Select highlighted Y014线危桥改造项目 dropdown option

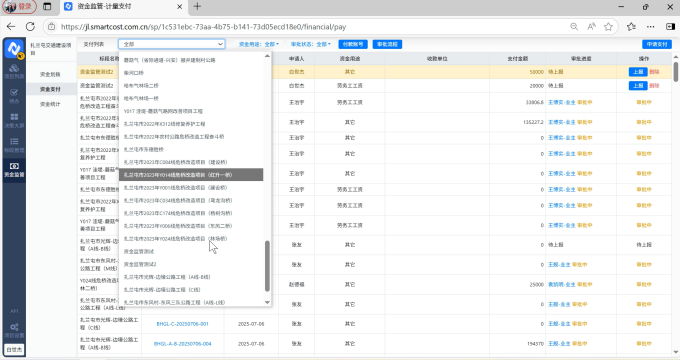pyautogui.click(x=191, y=175)
